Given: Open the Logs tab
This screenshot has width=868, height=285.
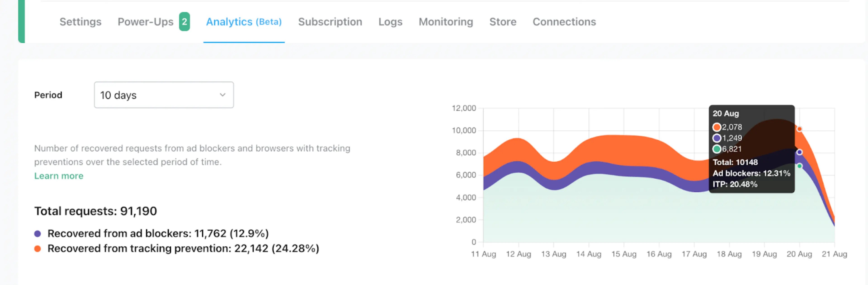Looking at the screenshot, I should pyautogui.click(x=390, y=21).
